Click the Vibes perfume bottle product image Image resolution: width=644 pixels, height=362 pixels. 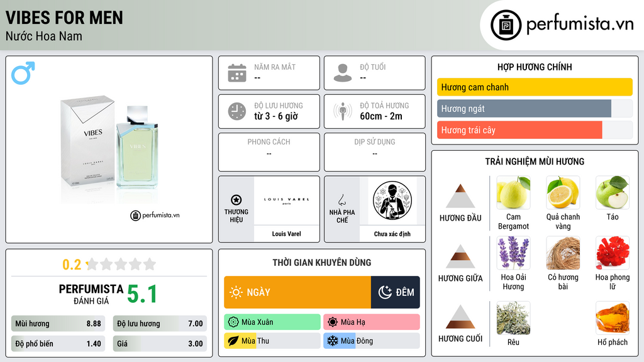pyautogui.click(x=109, y=148)
